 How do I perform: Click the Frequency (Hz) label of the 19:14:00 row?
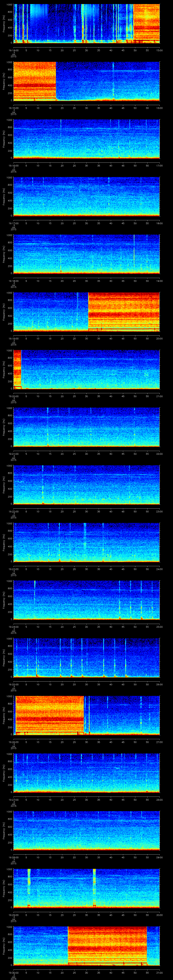click(x=4, y=24)
